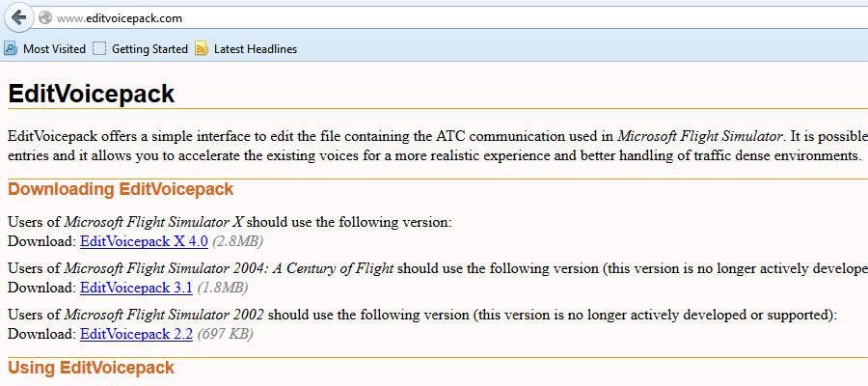This screenshot has height=386, width=868.
Task: Click the browser Back arrow button
Action: [18, 18]
